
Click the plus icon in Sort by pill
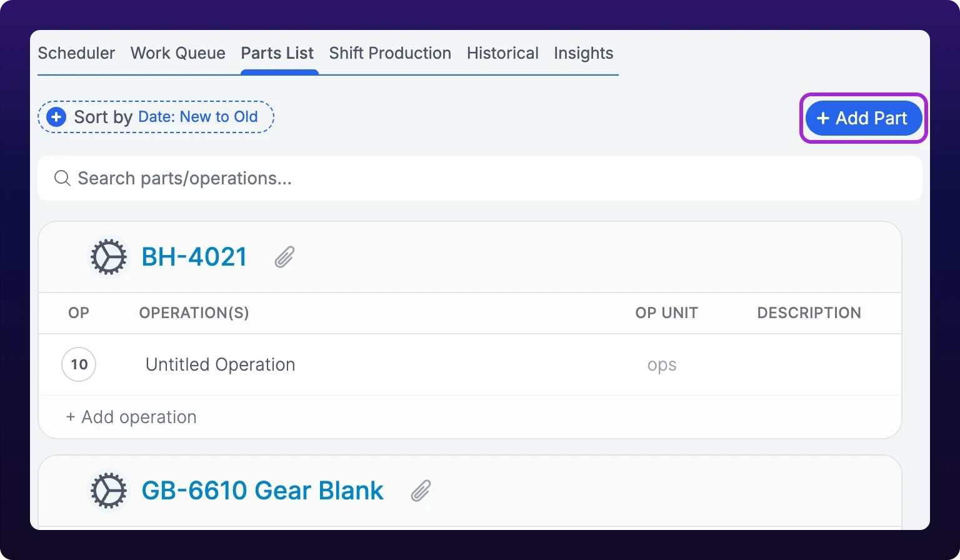tap(56, 117)
